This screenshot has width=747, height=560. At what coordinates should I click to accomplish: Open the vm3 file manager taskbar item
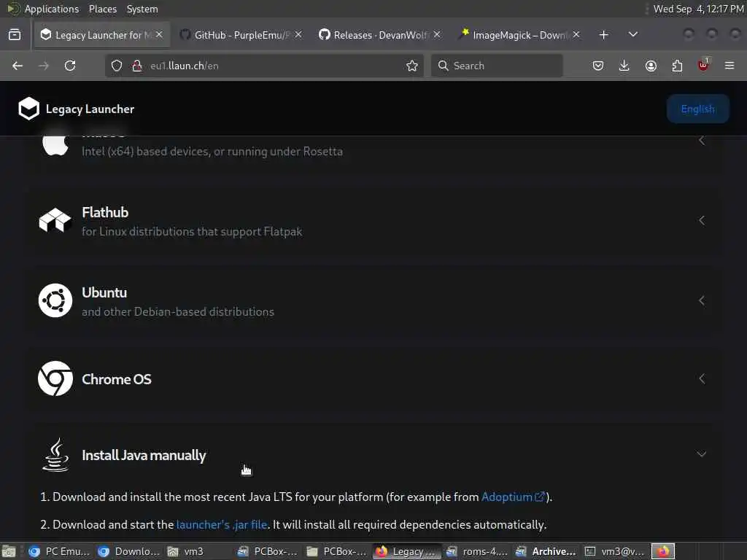[198, 551]
